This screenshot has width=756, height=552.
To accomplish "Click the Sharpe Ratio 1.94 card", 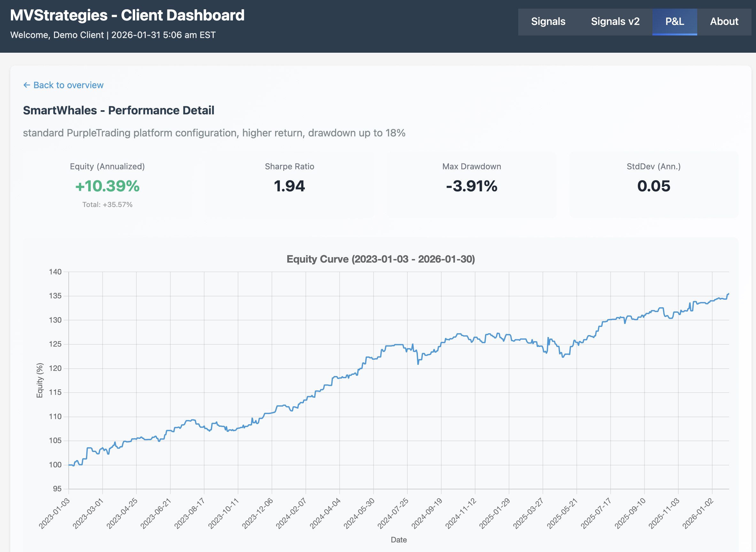I will tap(289, 186).
